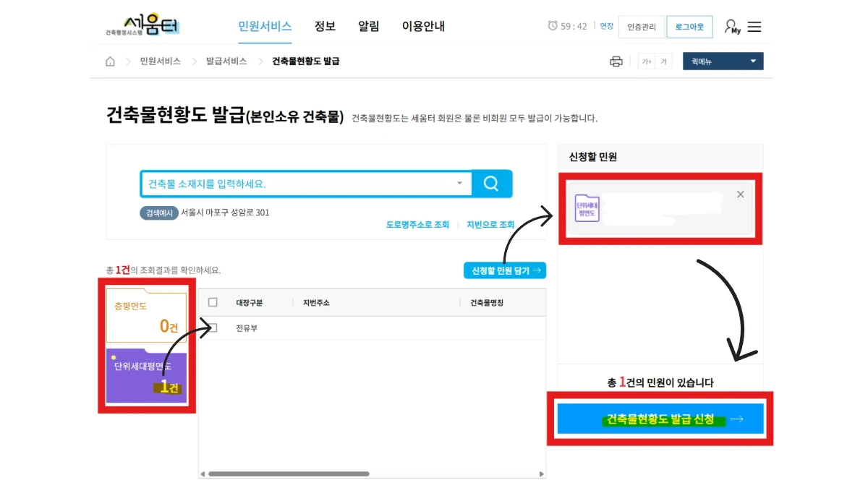Screen dimensions: 868x488
Task: Click the Seumteo logo
Action: tap(142, 26)
